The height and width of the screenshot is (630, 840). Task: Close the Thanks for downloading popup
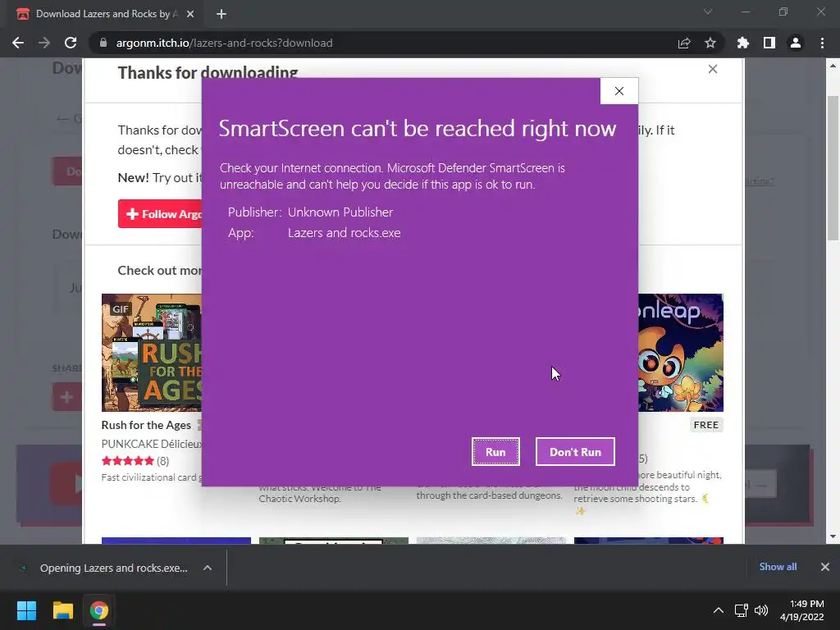[713, 69]
